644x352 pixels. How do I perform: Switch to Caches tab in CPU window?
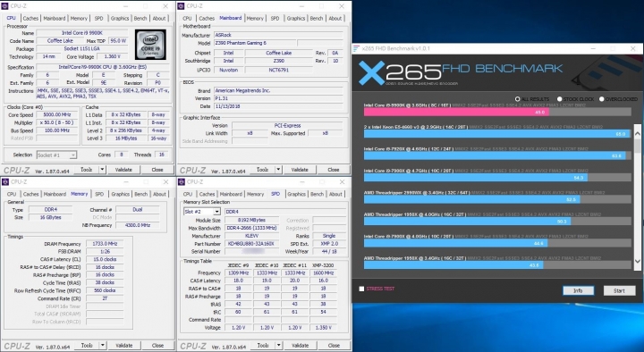coord(30,19)
